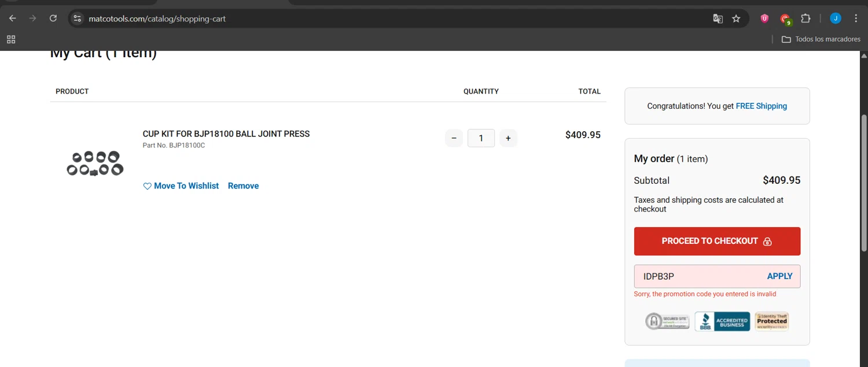The width and height of the screenshot is (868, 367).
Task: Click the wishlist heart icon
Action: click(147, 186)
